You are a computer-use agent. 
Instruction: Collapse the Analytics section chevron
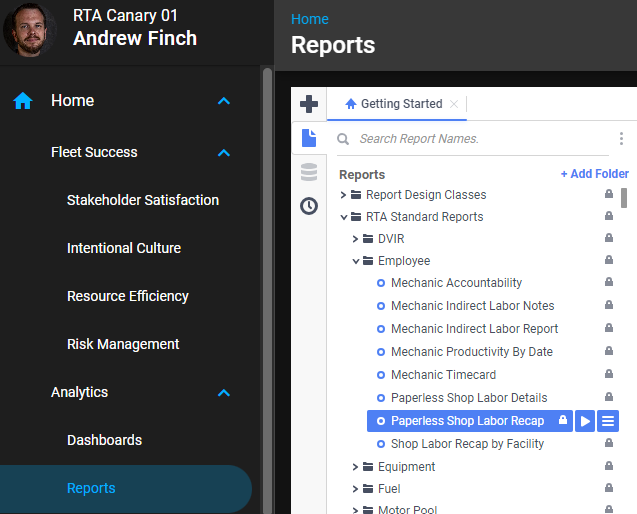[224, 393]
